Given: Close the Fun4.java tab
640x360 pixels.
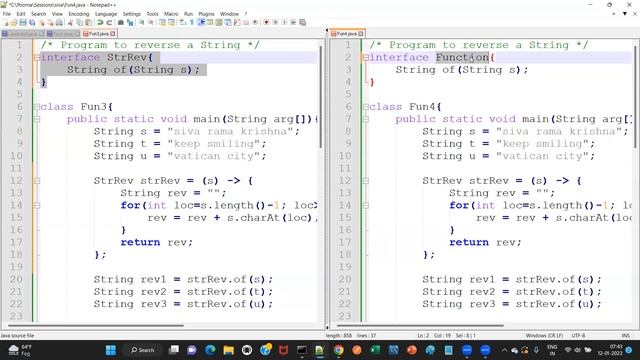Looking at the screenshot, I should (360, 33).
